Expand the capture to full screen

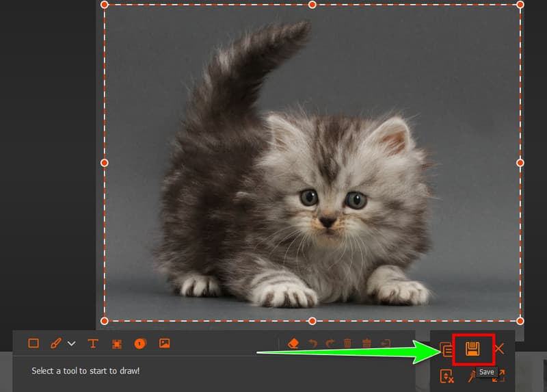[x=498, y=376]
